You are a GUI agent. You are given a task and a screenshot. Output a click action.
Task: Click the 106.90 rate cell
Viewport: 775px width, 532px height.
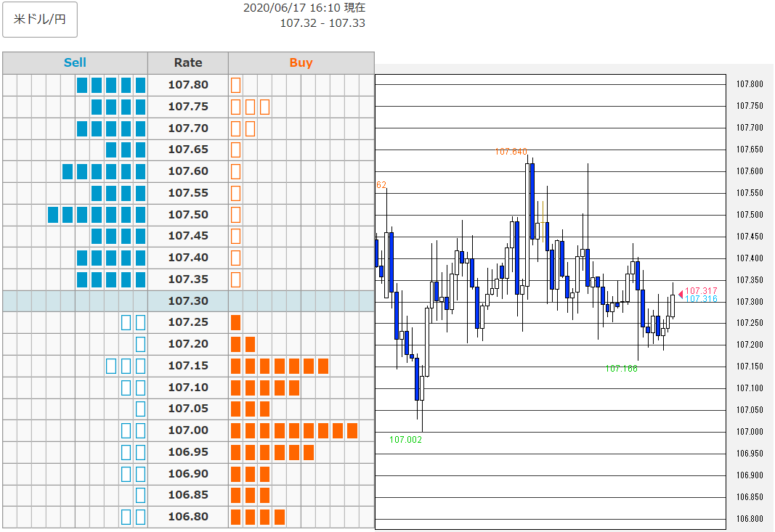188,474
